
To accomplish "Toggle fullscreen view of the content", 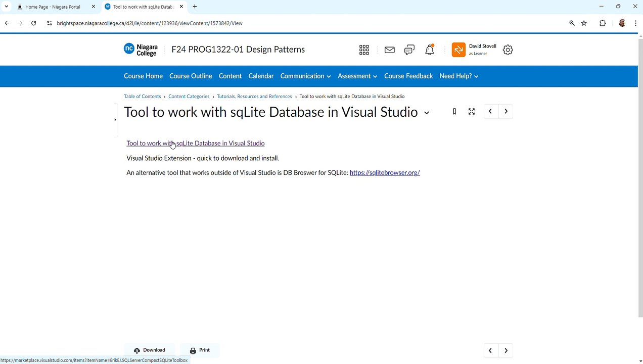I will [472, 112].
